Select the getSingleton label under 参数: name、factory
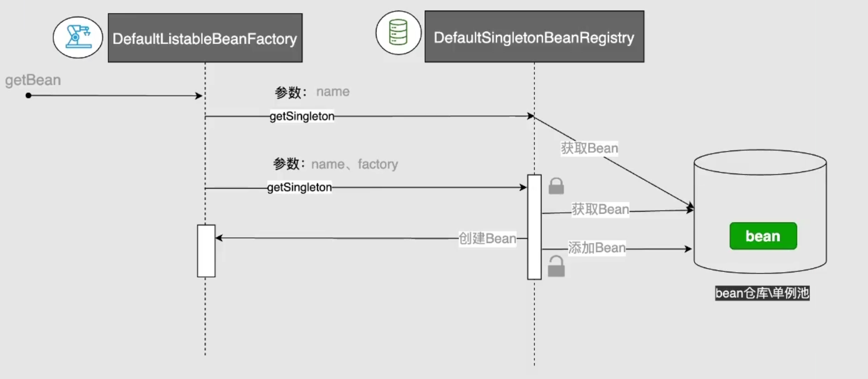Screen dimensions: 868x379 click(x=299, y=187)
